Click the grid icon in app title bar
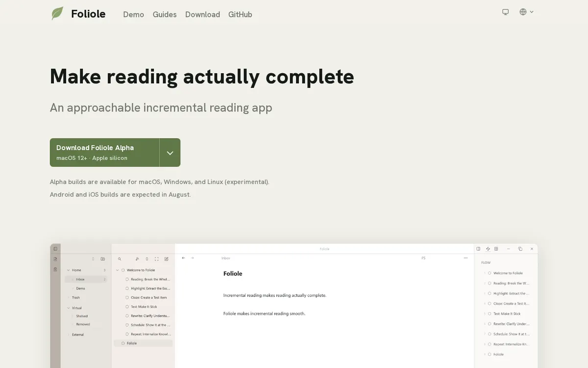Viewport: 588px width, 368px height. [496, 249]
